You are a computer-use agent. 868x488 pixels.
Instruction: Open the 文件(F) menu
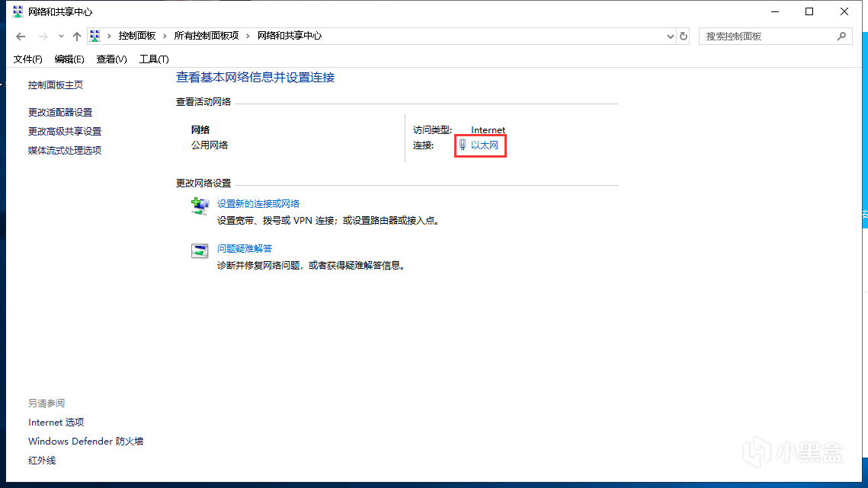28,59
